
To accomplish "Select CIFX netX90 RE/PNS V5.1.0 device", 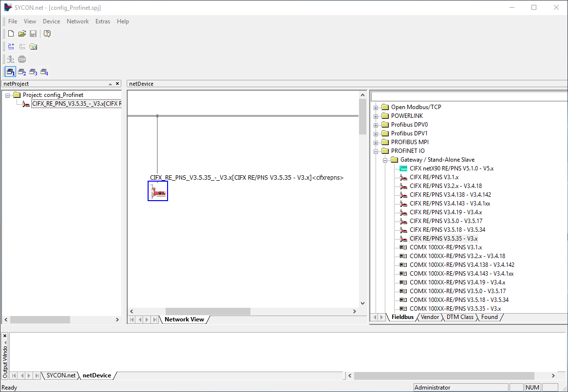I will [452, 168].
